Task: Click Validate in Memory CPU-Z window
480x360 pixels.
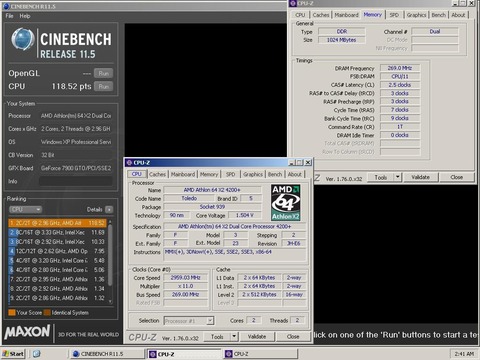Action: pos(420,177)
